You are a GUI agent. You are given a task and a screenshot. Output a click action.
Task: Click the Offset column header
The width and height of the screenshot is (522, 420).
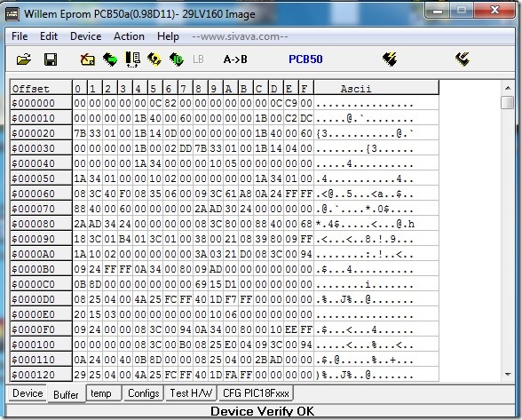[x=41, y=88]
